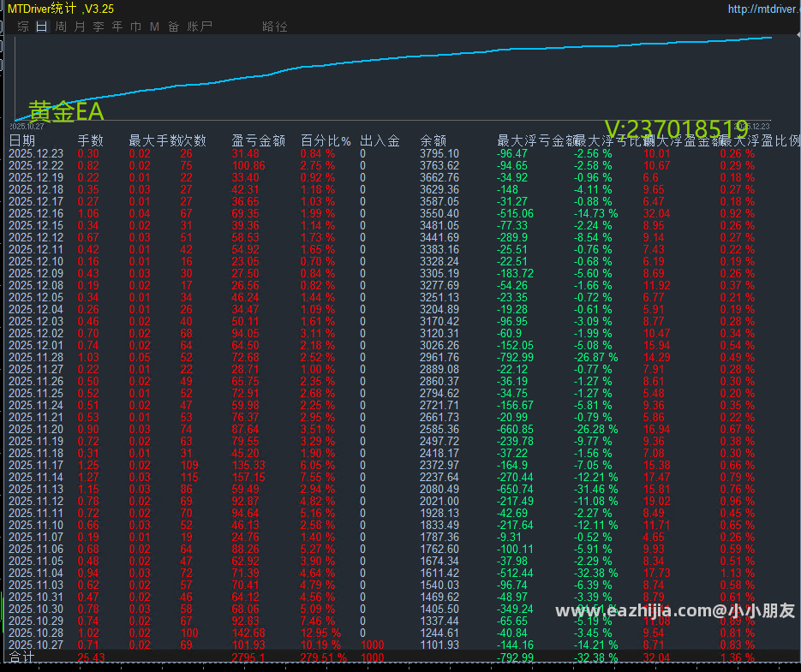This screenshot has width=801, height=672.
Task: Switch to the 备 tab
Action: (x=174, y=27)
